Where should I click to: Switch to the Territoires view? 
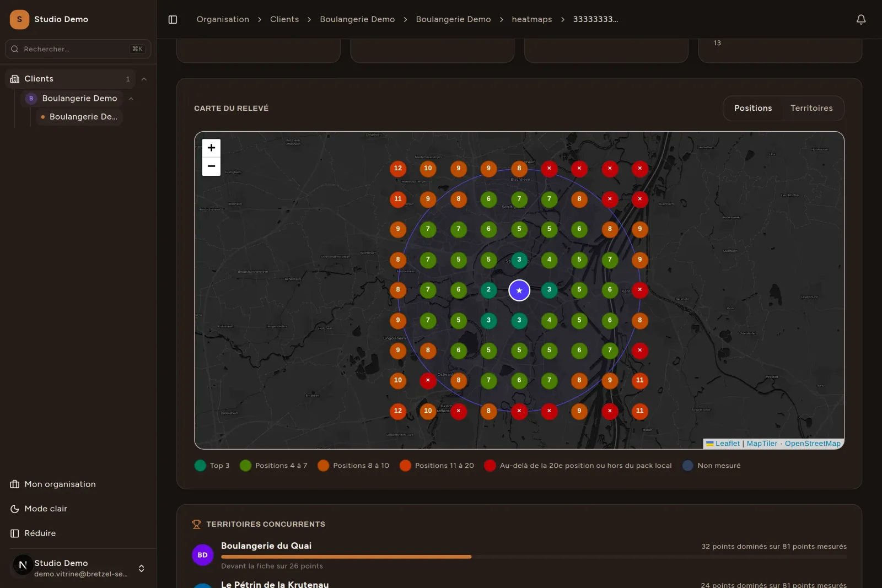(x=811, y=108)
